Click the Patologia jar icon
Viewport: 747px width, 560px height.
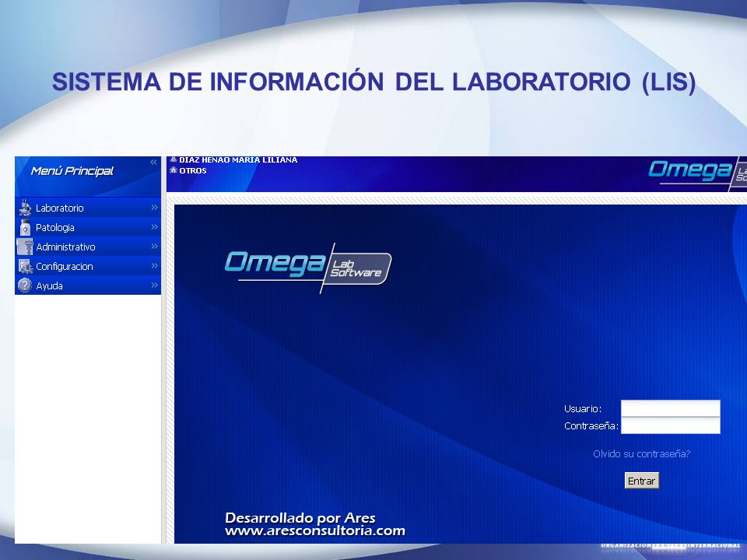pos(25,228)
